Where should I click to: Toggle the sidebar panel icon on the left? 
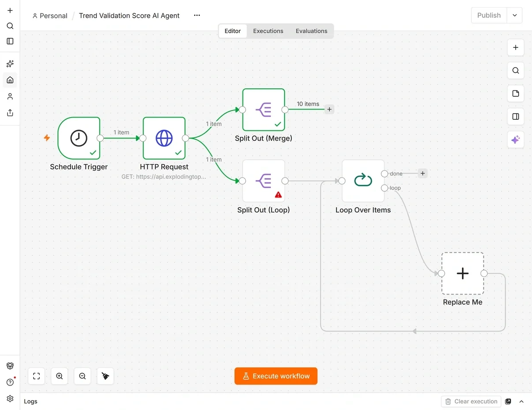(10, 41)
